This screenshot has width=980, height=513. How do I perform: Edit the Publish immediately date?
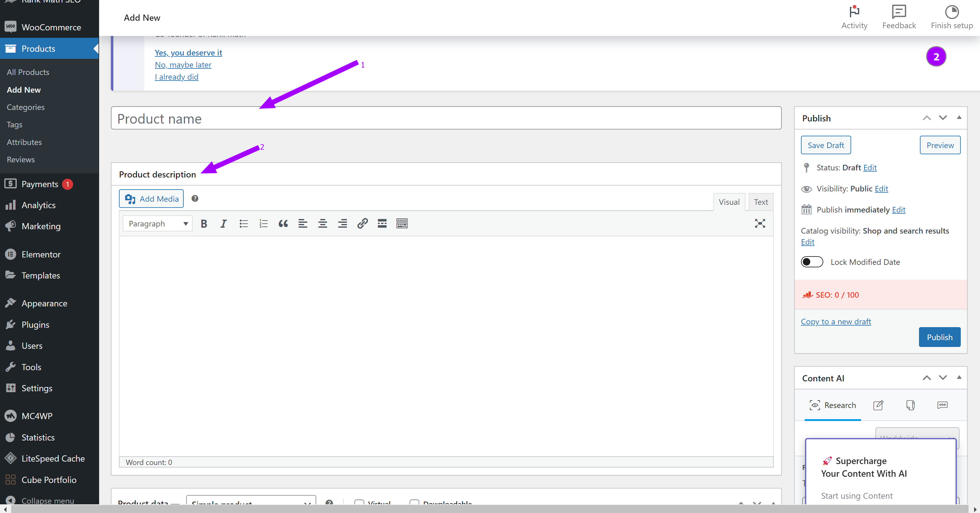pyautogui.click(x=899, y=210)
